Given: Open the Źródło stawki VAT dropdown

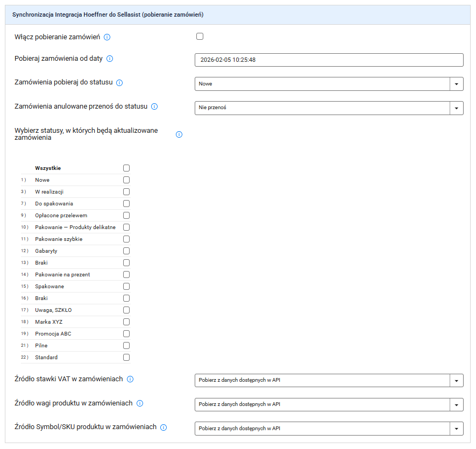Looking at the screenshot, I should (329, 381).
